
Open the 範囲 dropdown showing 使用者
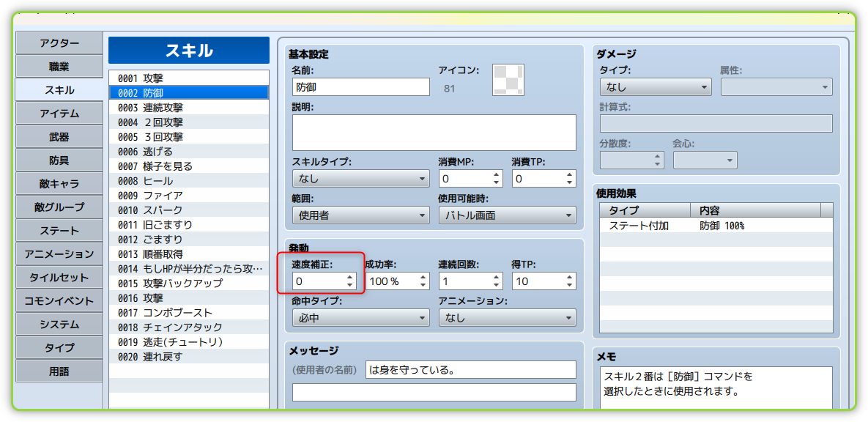point(361,215)
